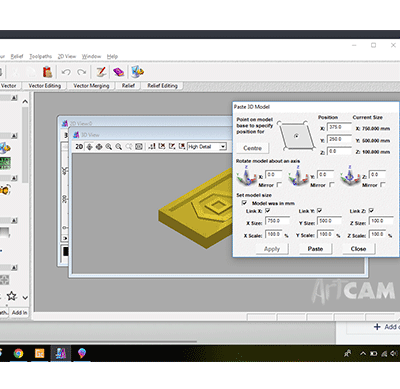Click the Z-axis rotation icon
The width and height of the screenshot is (400, 389).
pos(349,176)
